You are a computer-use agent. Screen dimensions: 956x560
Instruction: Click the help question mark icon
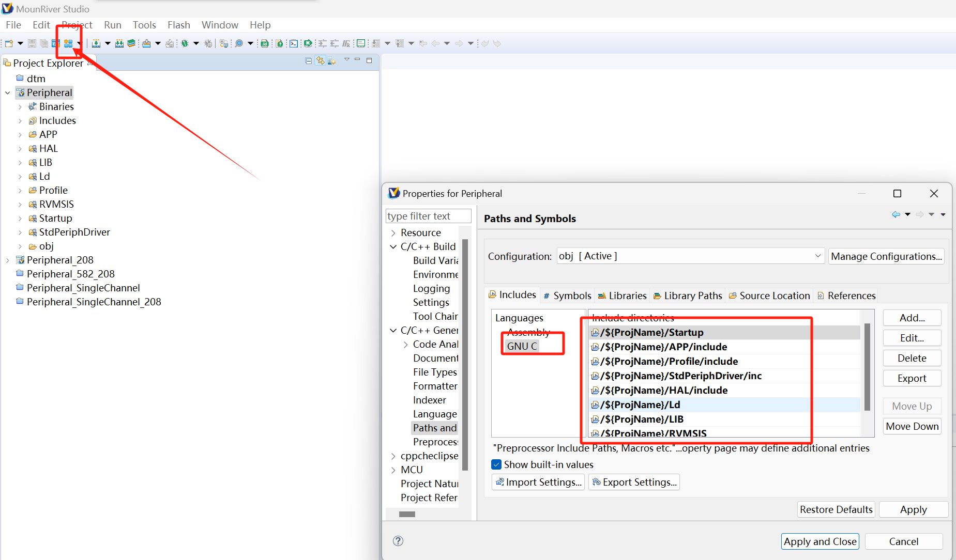[x=398, y=541]
